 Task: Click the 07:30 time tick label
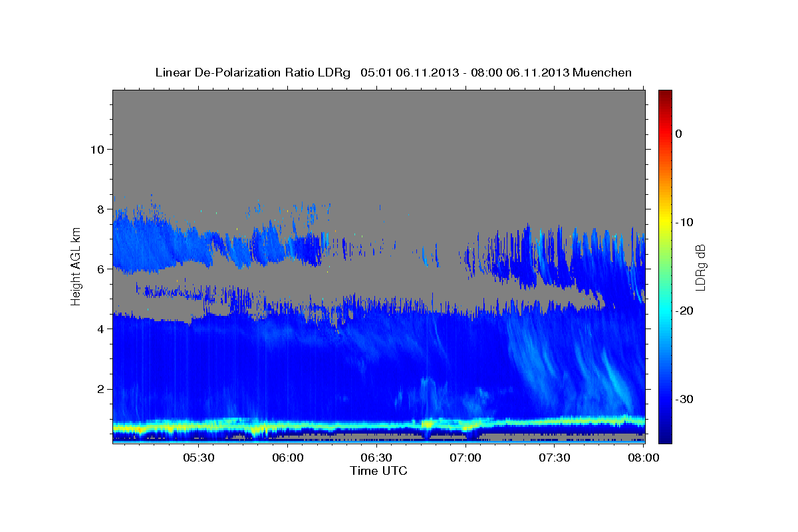(555, 458)
